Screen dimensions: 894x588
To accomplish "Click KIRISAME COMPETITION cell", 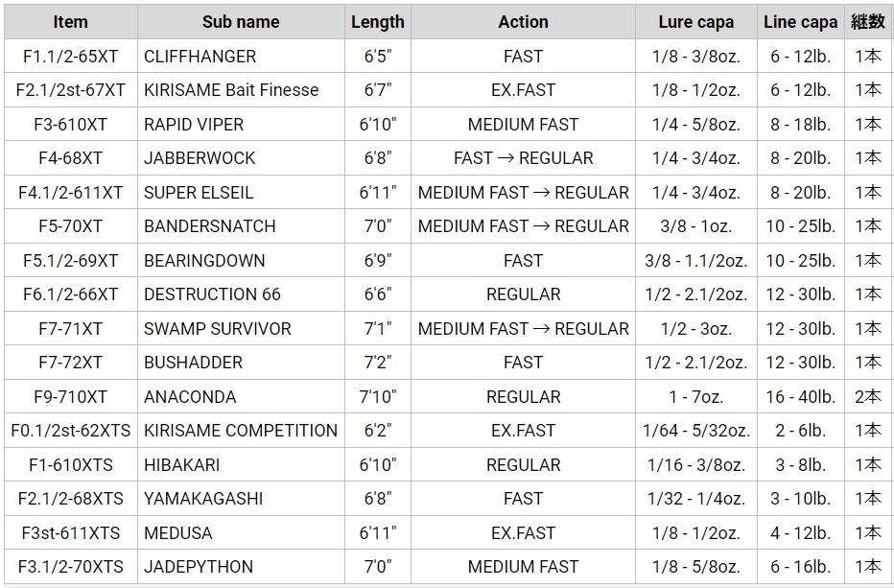I will coord(241,430).
